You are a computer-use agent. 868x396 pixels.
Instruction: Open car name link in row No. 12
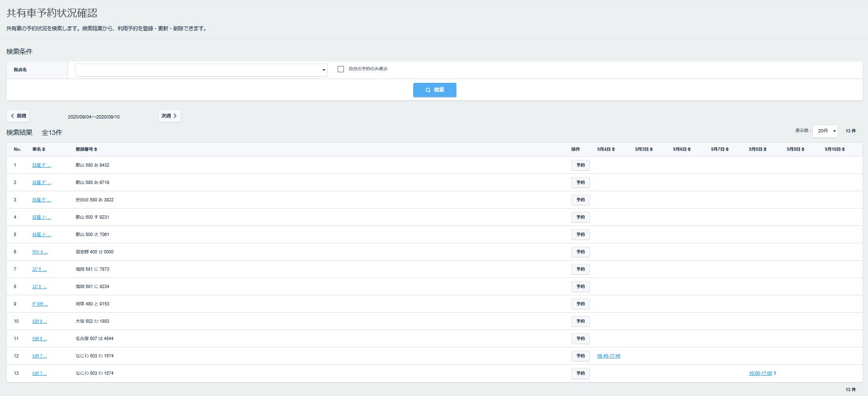pos(39,356)
